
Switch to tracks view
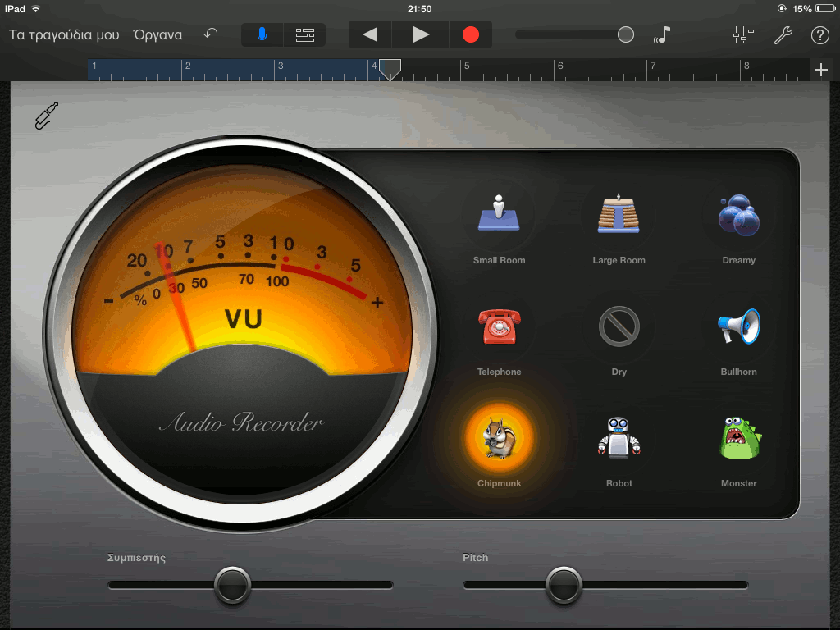pyautogui.click(x=305, y=35)
